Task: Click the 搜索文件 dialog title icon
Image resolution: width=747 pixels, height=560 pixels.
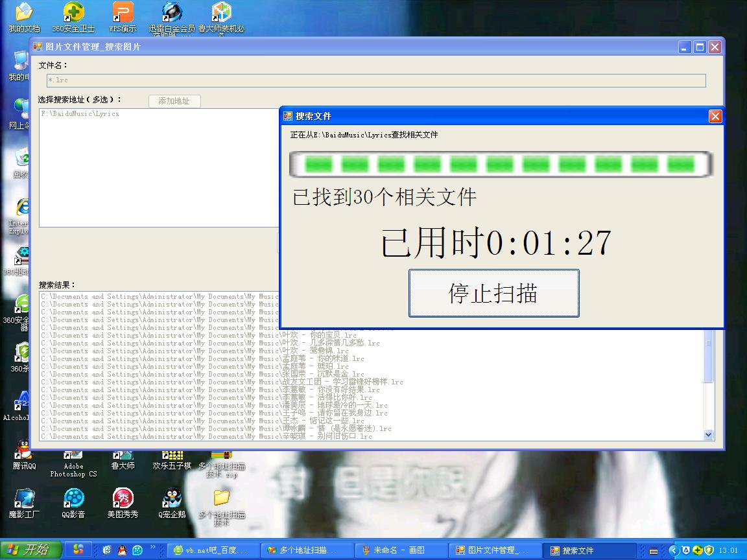Action: [x=287, y=116]
